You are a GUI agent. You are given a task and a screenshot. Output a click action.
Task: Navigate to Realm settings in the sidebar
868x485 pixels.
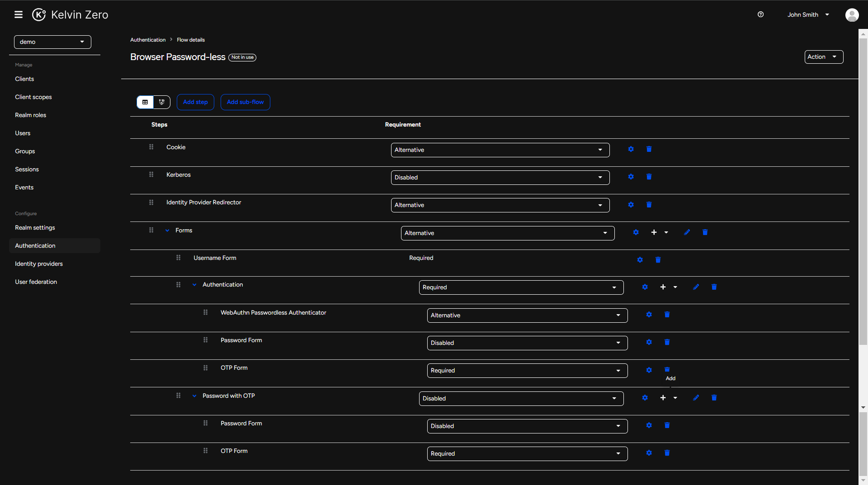coord(35,227)
